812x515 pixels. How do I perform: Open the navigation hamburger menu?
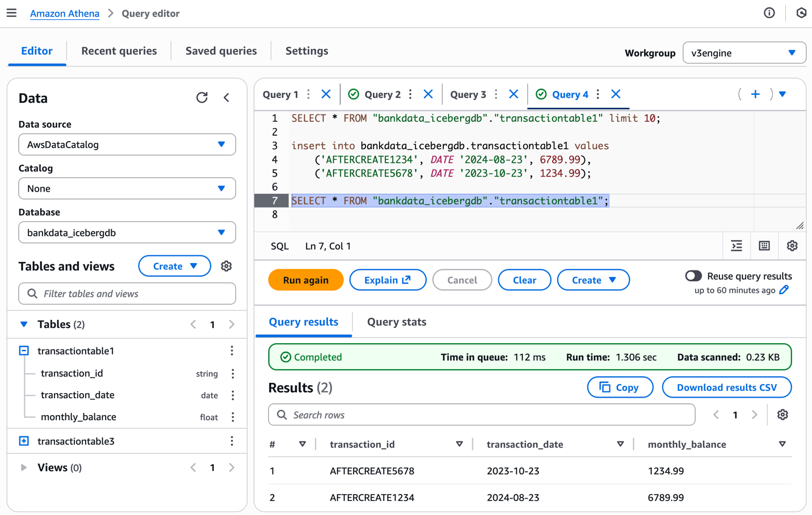click(11, 12)
